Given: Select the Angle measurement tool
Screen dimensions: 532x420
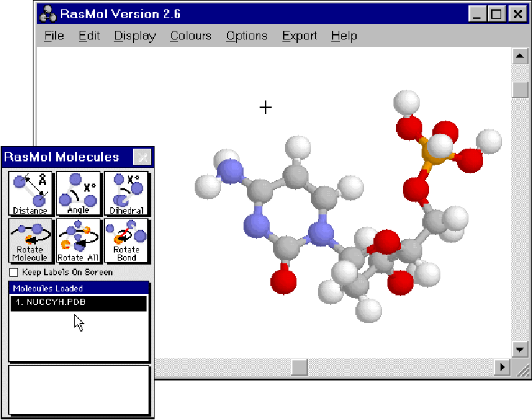Looking at the screenshot, I should [78, 194].
